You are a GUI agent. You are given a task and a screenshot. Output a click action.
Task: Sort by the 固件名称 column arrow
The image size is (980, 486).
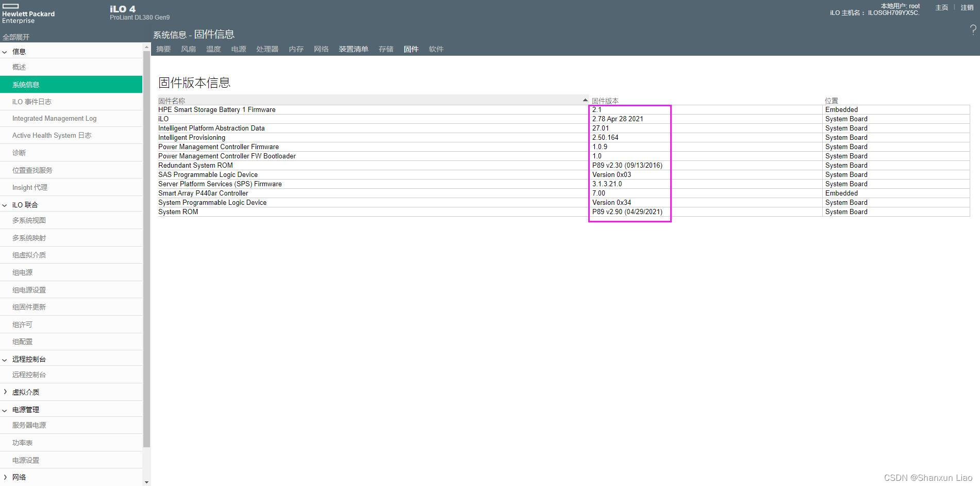pos(585,100)
